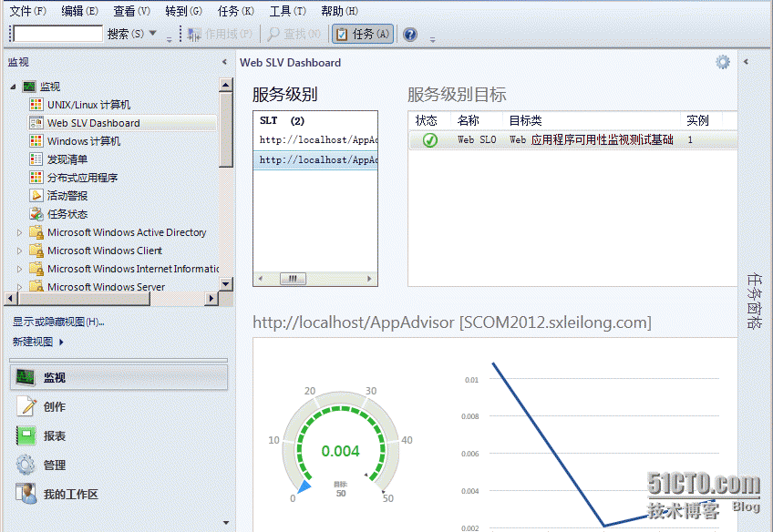This screenshot has height=532, width=773.
Task: Open the 编辑 (E) menu
Action: (x=80, y=11)
